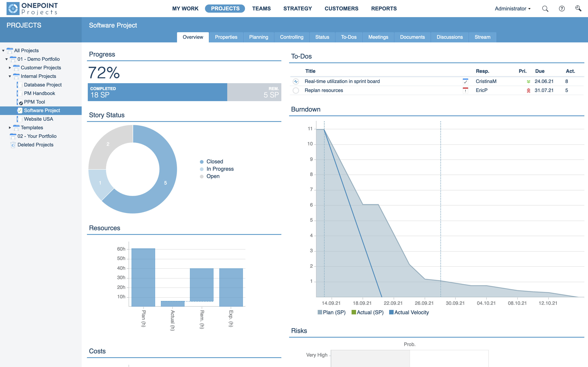
Task: Open Deleted Projects
Action: coord(35,144)
